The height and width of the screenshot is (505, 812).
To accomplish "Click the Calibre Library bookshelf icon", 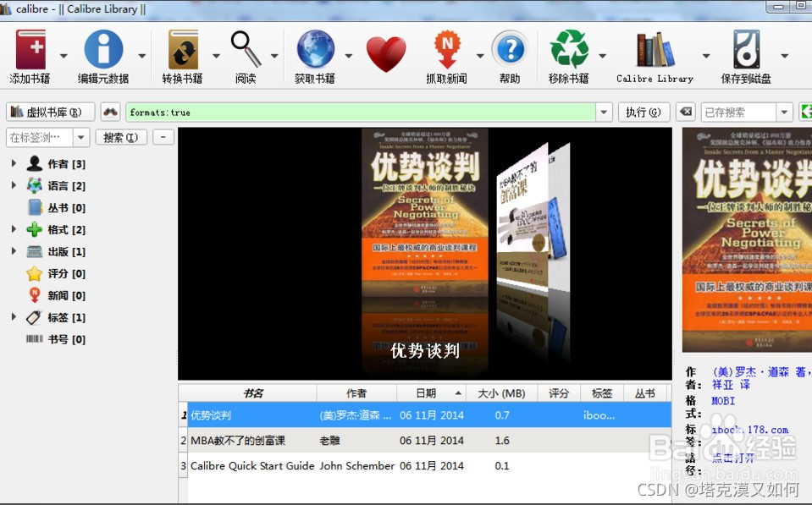I will pos(655,50).
